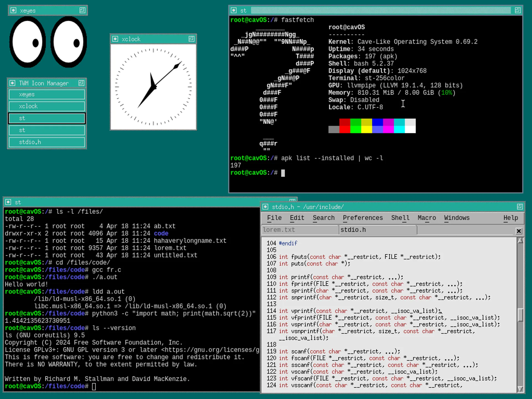Open the Help menu

point(511,218)
